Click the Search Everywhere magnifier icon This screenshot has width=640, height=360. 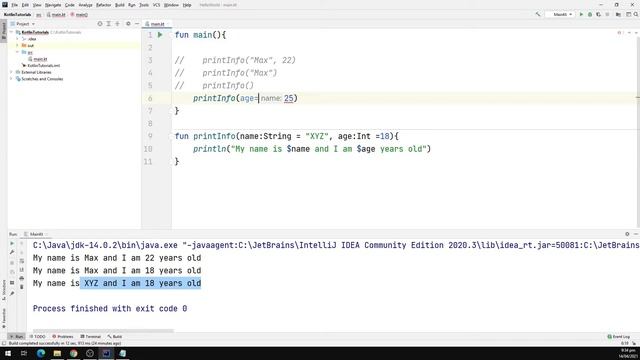636,14
